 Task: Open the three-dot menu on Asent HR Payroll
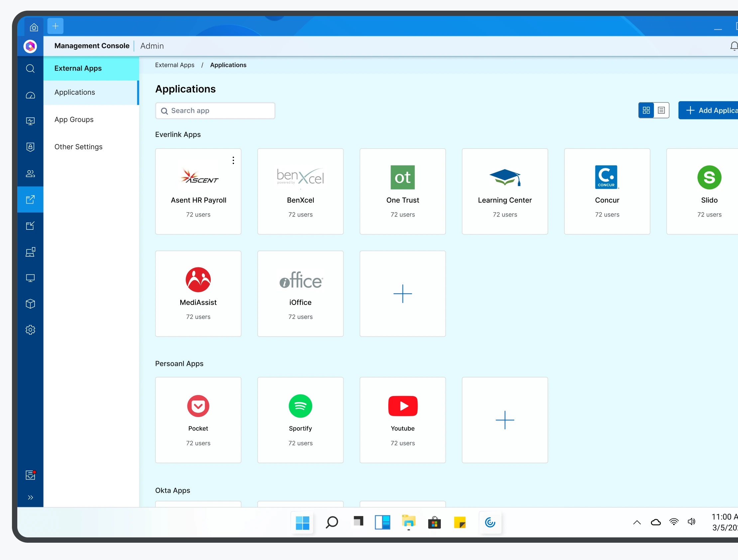pos(233,161)
